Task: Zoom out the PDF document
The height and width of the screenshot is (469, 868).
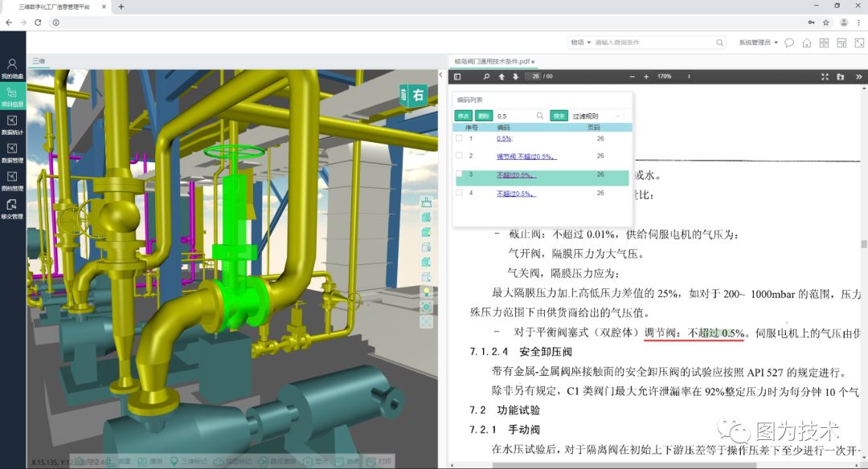Action: [633, 77]
